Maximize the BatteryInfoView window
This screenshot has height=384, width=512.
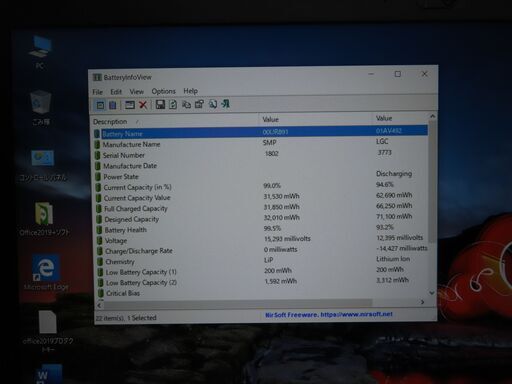point(398,74)
